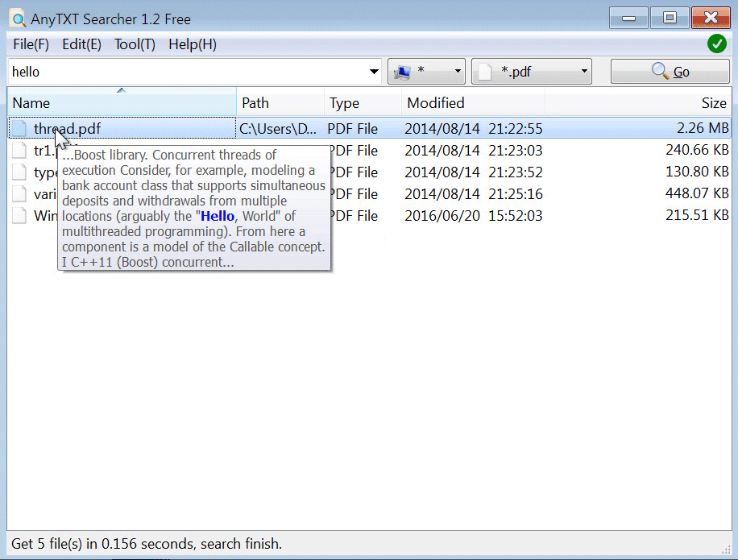Select the thread.pdf file name

[x=68, y=128]
